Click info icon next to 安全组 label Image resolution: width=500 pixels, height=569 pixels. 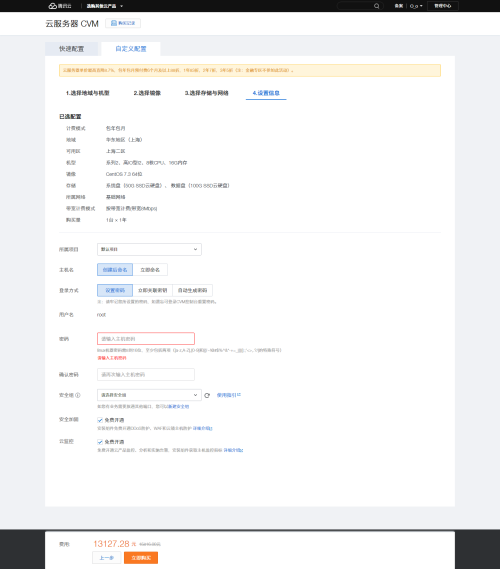click(78, 395)
